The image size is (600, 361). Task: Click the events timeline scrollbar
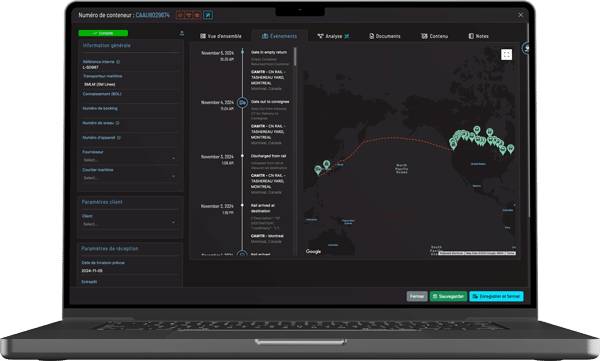pyautogui.click(x=295, y=57)
